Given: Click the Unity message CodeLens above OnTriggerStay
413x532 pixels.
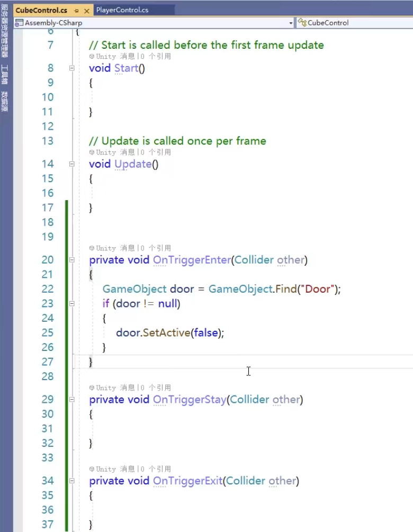Looking at the screenshot, I should [130, 388].
